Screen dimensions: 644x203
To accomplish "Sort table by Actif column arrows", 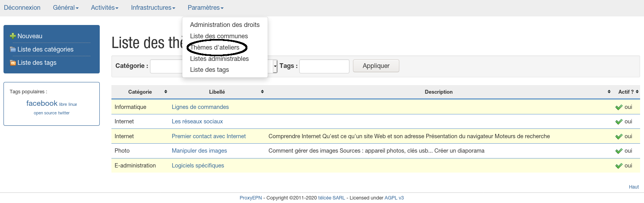I will point(637,92).
